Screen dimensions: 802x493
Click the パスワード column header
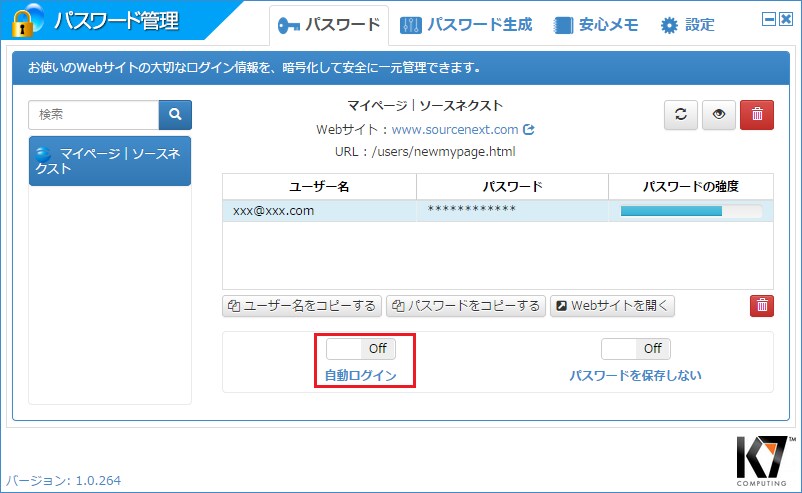pos(513,187)
